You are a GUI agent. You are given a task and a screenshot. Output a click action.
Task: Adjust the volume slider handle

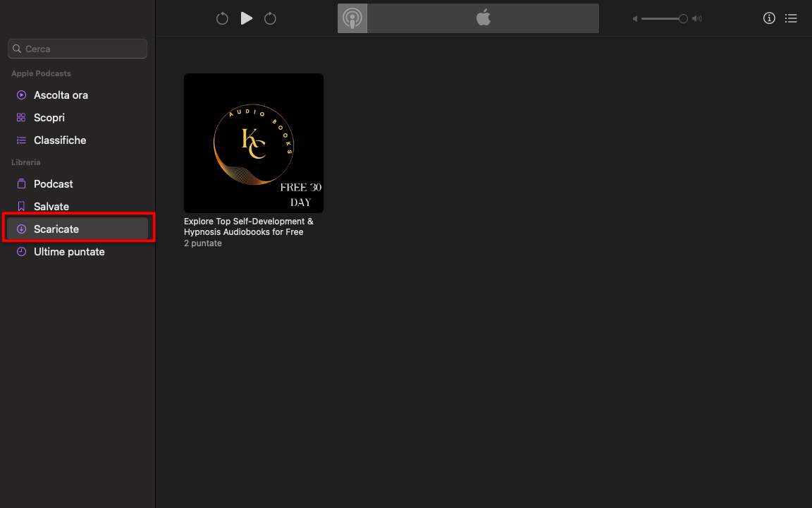point(681,19)
